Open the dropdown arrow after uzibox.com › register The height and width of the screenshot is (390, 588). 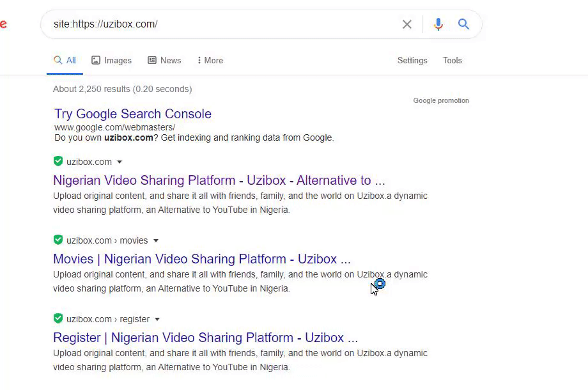[157, 319]
